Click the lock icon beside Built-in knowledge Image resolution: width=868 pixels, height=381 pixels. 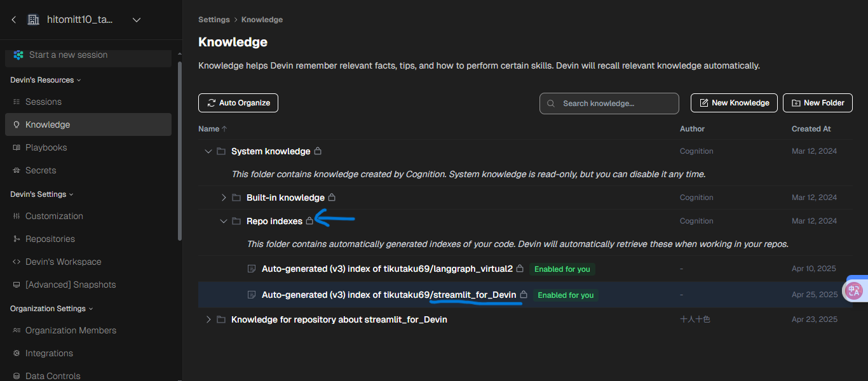click(332, 197)
